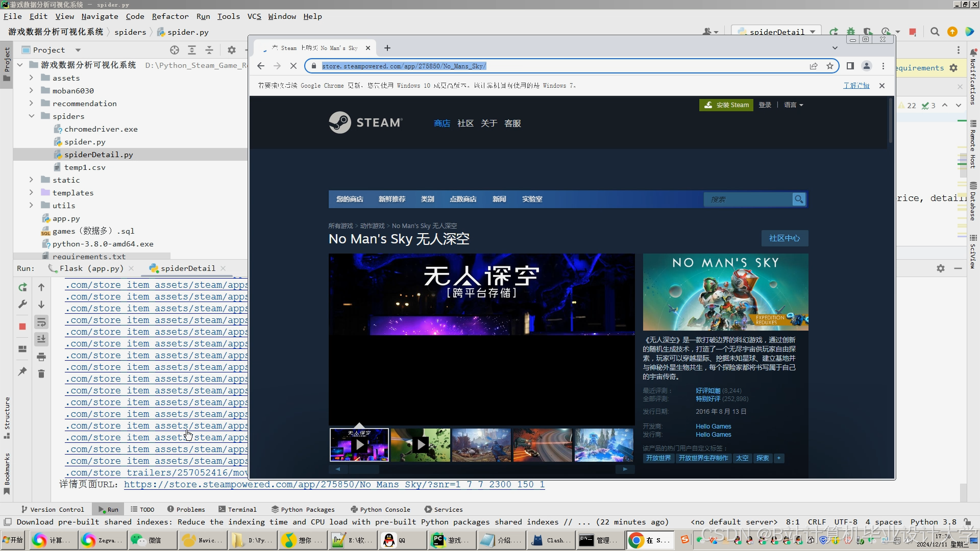Open the Refactor menu
The image size is (980, 551).
170,16
